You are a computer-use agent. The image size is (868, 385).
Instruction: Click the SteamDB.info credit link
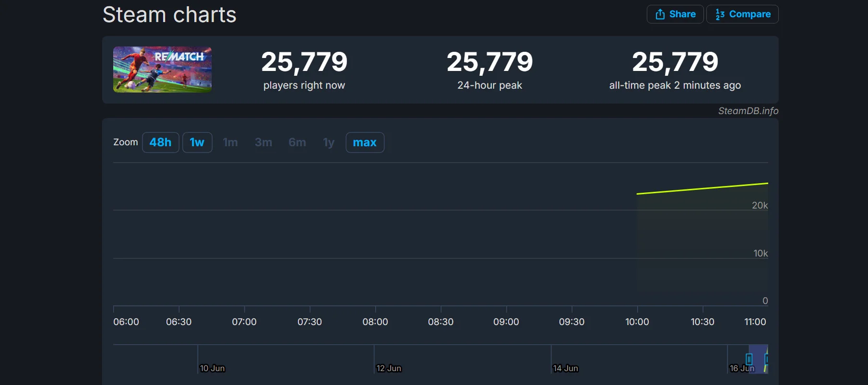tap(748, 111)
